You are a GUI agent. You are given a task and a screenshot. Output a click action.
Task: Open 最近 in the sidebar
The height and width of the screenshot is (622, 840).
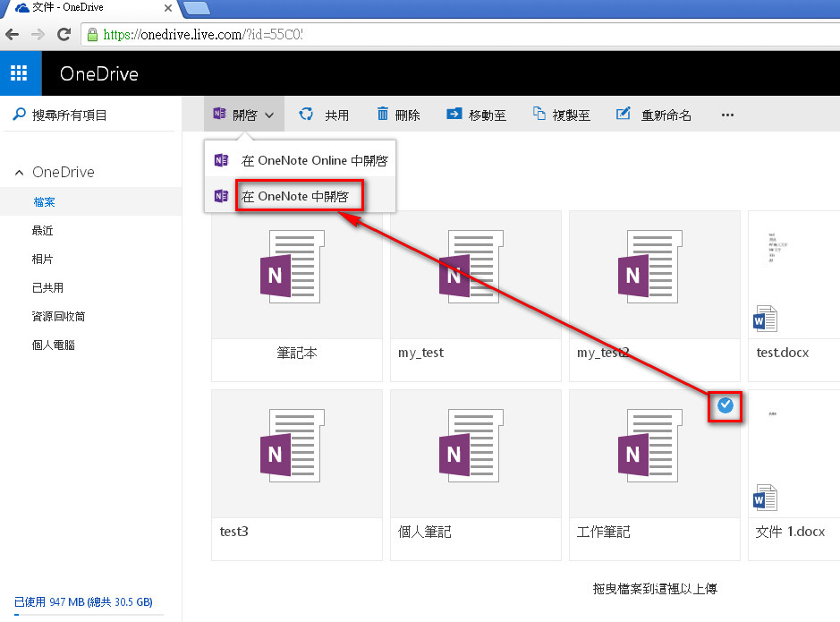click(x=42, y=230)
